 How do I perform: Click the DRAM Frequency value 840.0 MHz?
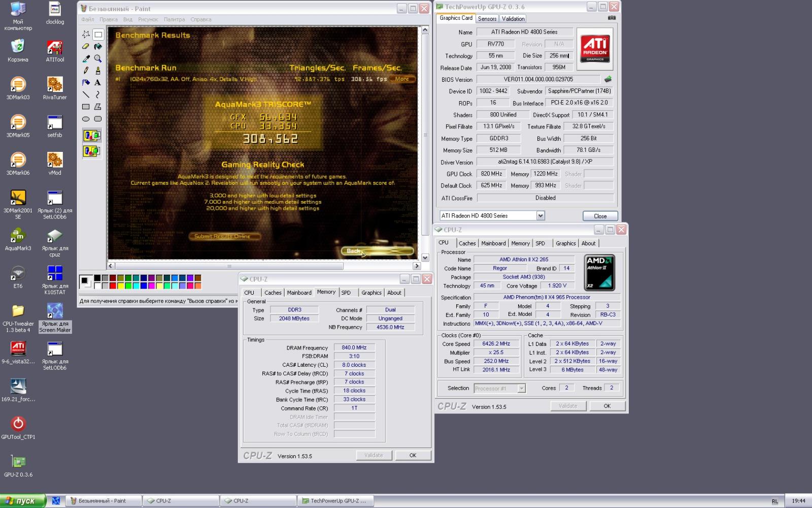point(354,347)
